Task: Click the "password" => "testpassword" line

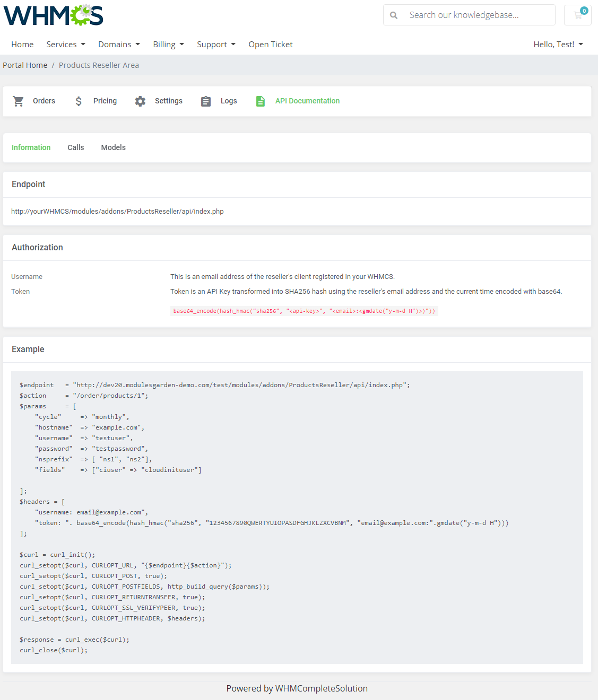Action: coord(92,449)
